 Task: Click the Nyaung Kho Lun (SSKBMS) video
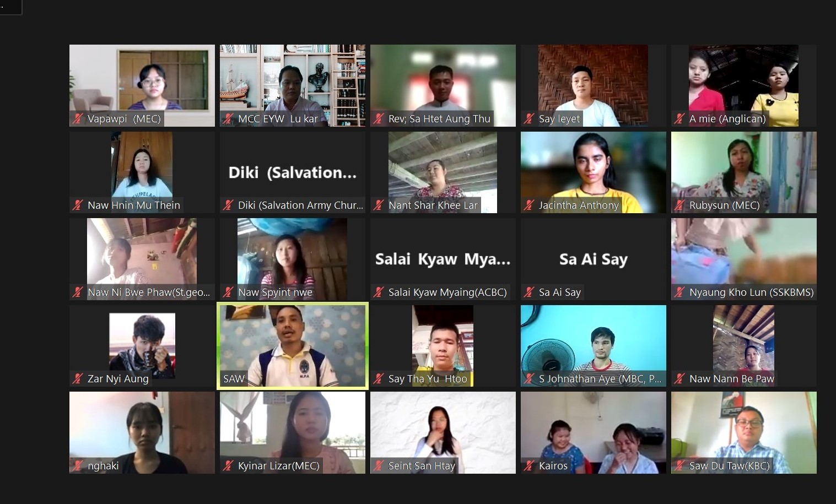click(744, 259)
